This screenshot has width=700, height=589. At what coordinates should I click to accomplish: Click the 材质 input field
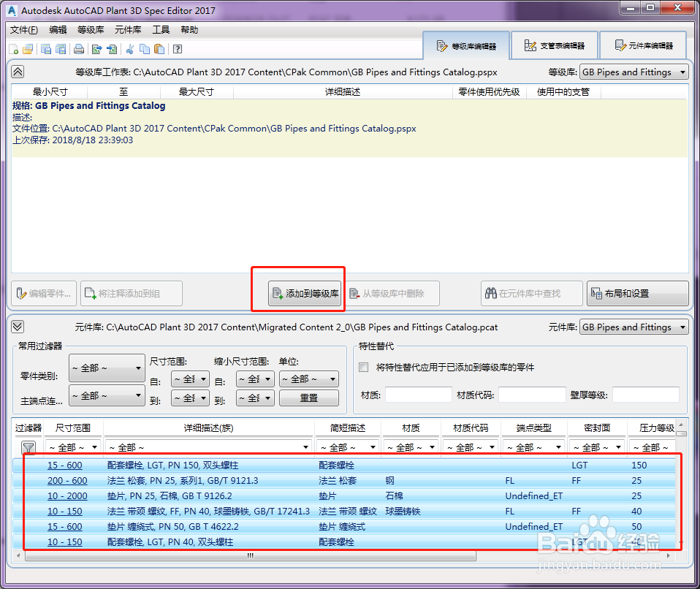pyautogui.click(x=418, y=395)
